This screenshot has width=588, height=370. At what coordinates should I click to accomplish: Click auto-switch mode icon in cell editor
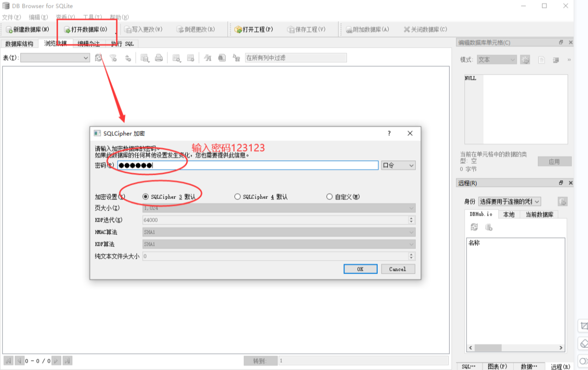coord(526,60)
